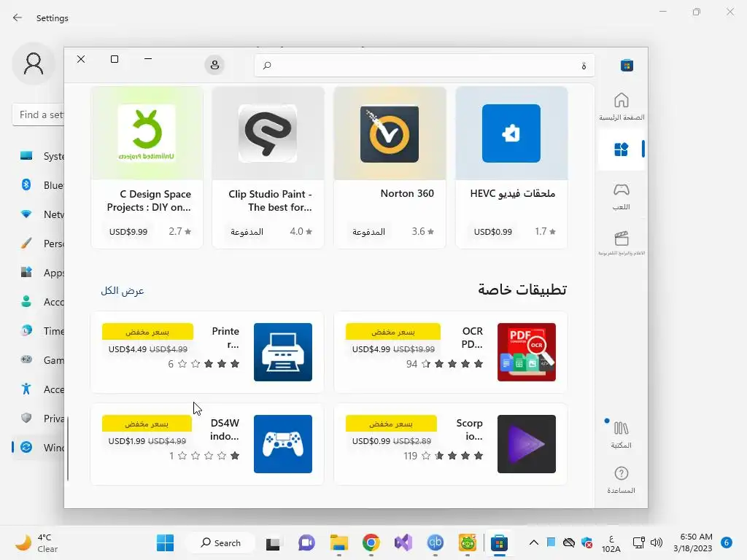Screen dimensions: 747x560
Task: Open the Microsoft Store taskbar icon
Action: click(499, 542)
